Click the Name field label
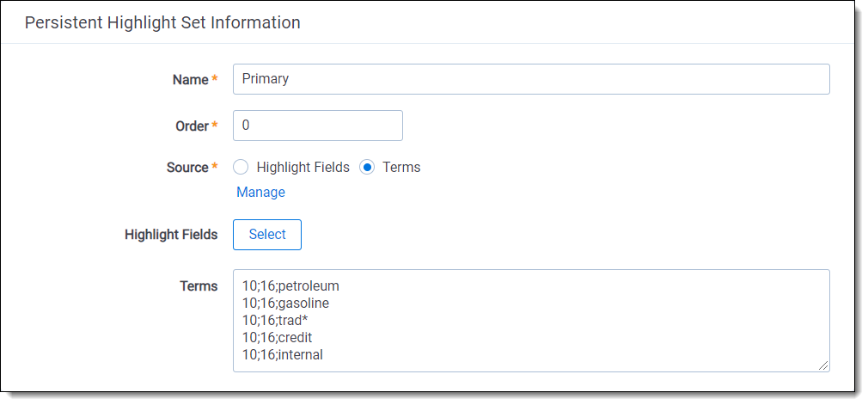 pos(190,79)
